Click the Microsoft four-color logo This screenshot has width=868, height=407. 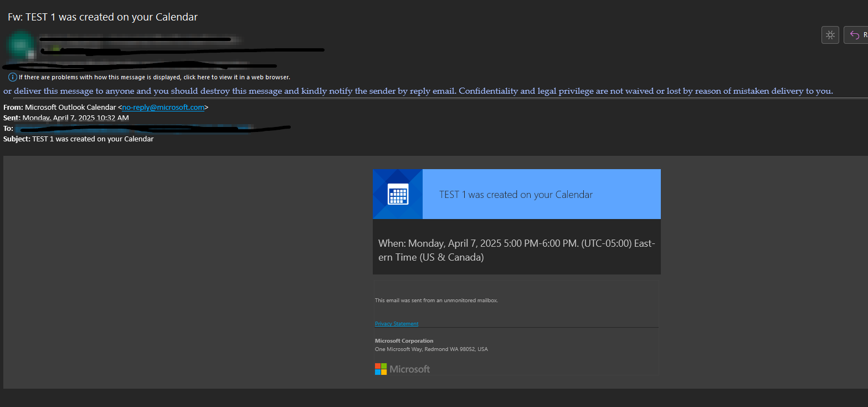coord(381,369)
